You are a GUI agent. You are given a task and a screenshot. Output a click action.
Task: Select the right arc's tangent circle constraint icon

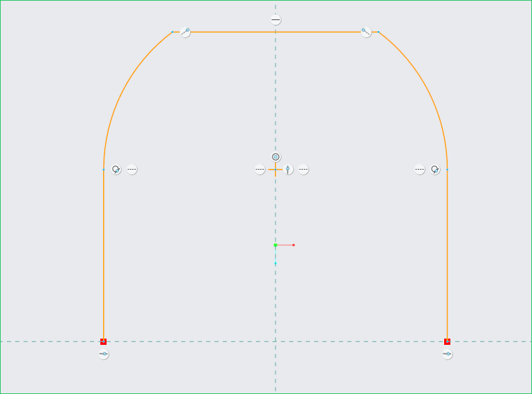click(435, 170)
